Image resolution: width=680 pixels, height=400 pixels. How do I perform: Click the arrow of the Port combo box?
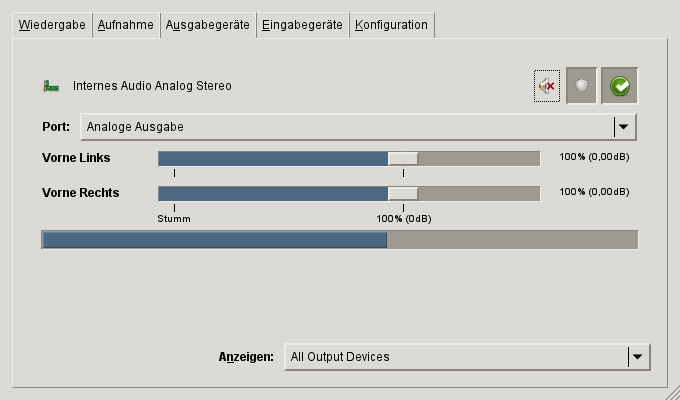[624, 127]
